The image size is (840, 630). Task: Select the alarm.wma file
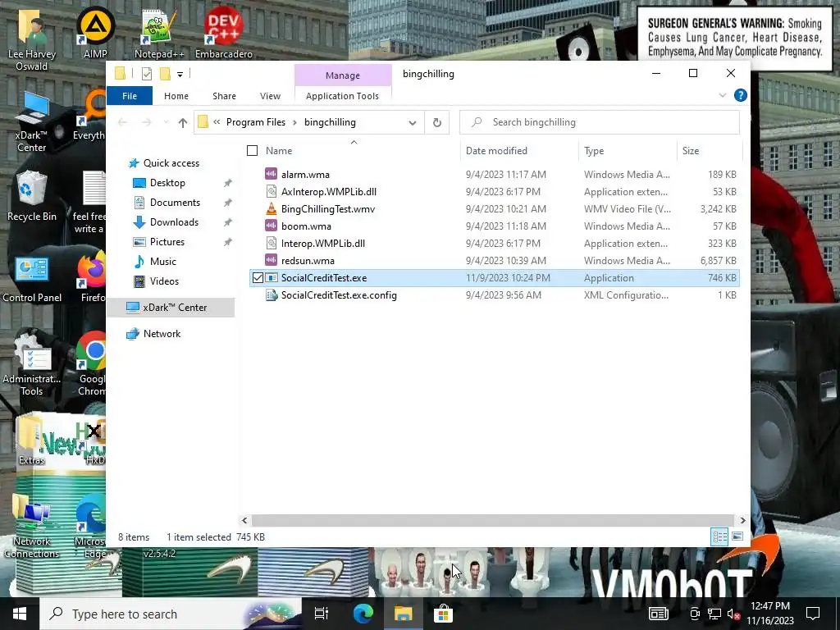(493, 175)
